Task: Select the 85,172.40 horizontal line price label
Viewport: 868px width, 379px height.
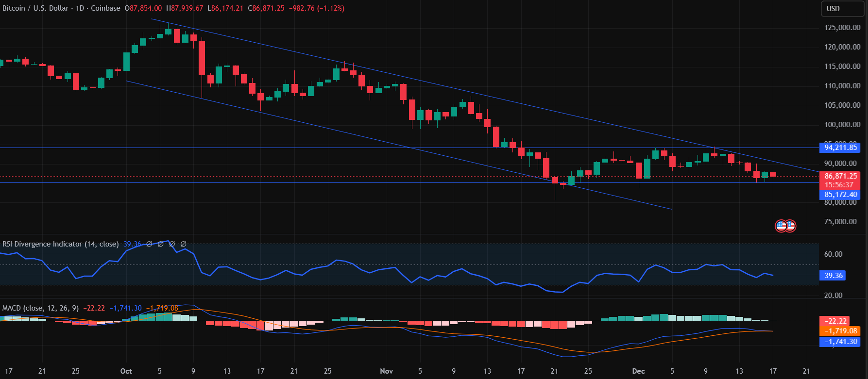Action: pyautogui.click(x=839, y=195)
